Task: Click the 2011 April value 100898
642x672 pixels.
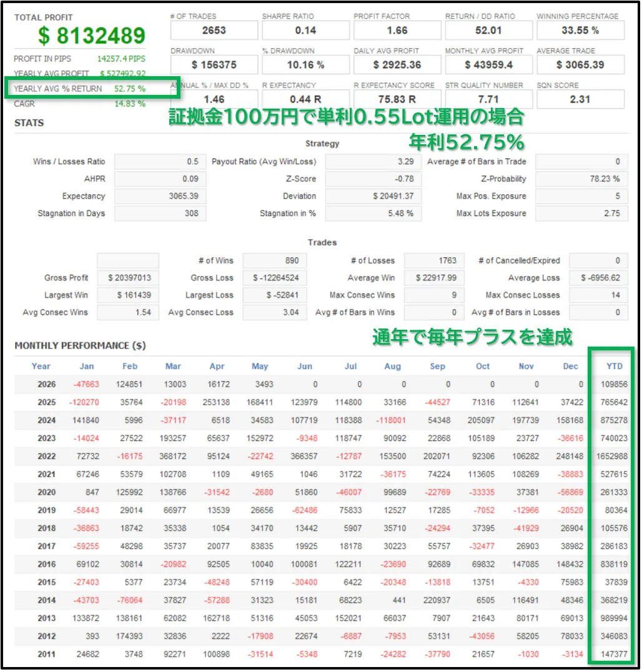Action: tap(217, 655)
